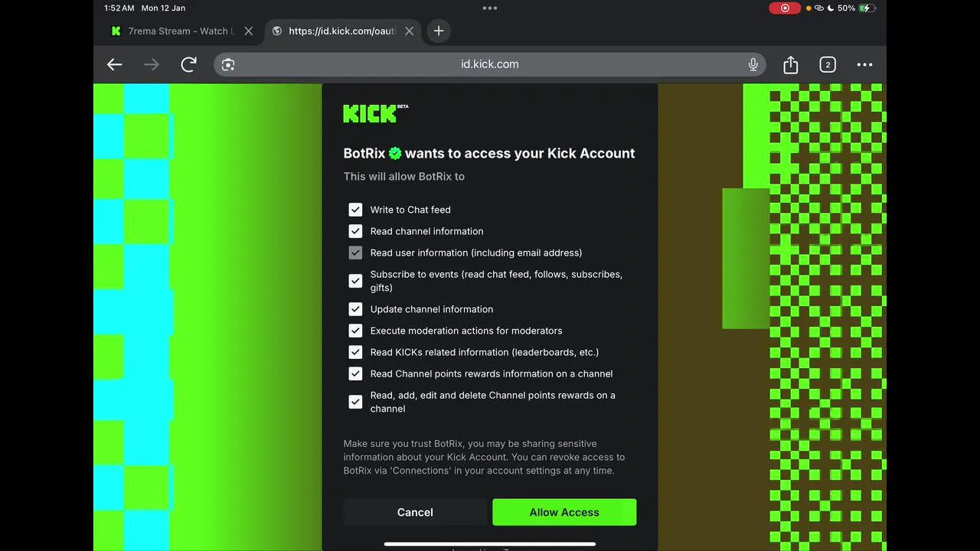Uncheck Read, add, edit and delete rewards

click(x=355, y=402)
